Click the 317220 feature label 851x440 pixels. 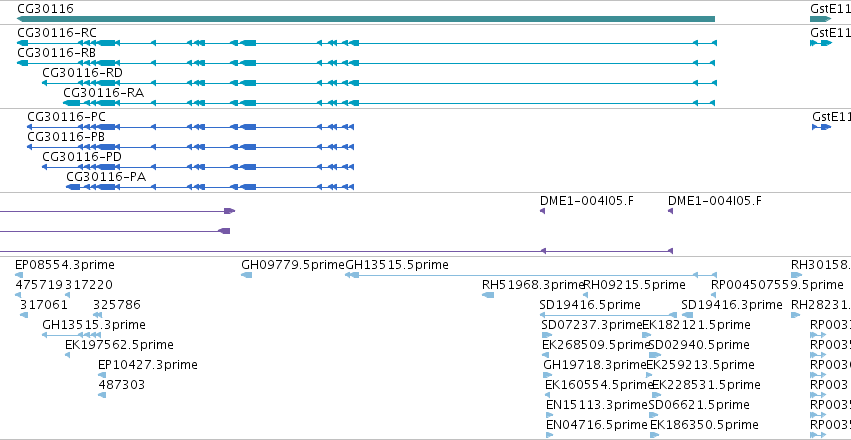89,285
